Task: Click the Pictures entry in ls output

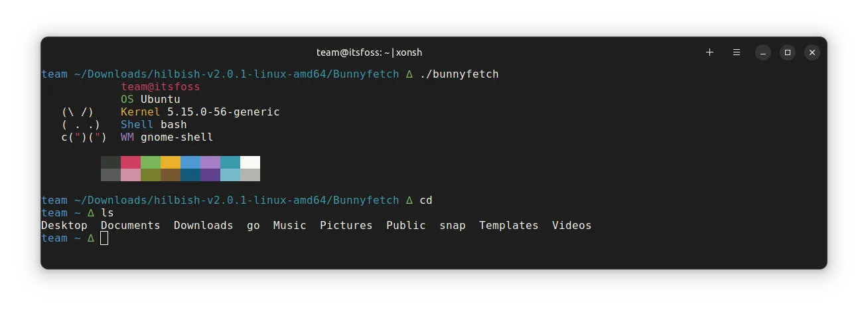Action: click(346, 226)
